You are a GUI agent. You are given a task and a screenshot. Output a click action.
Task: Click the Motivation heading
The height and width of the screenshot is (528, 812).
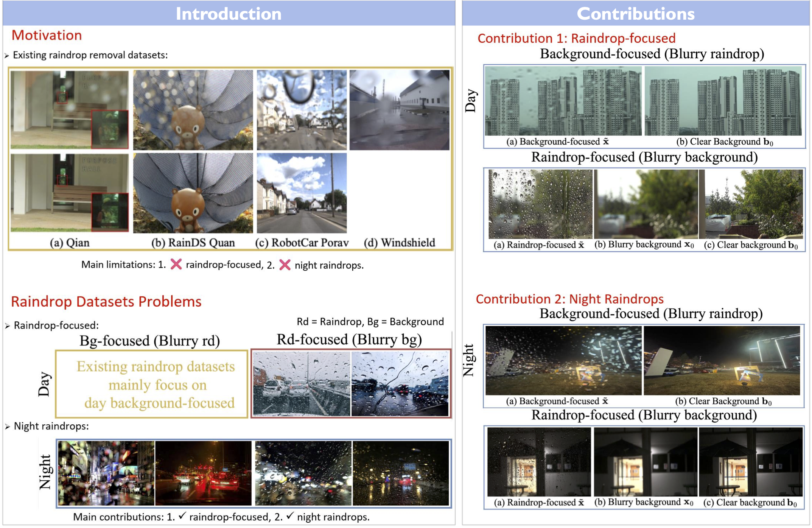(x=47, y=35)
